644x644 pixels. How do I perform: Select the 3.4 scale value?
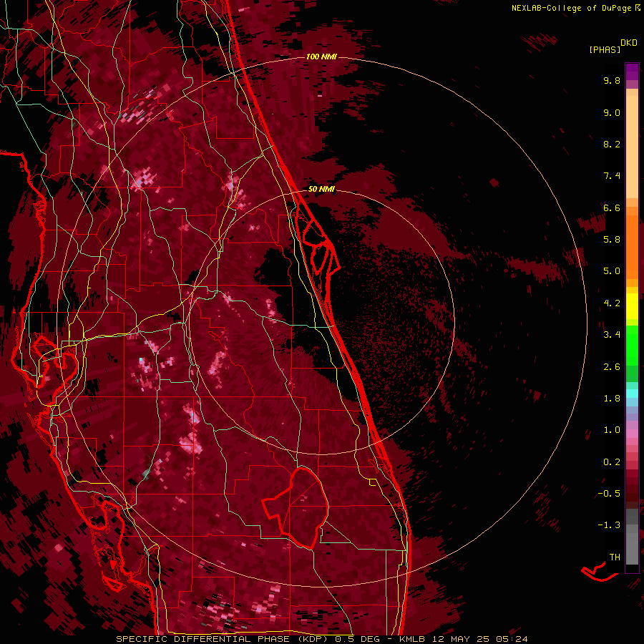612,335
